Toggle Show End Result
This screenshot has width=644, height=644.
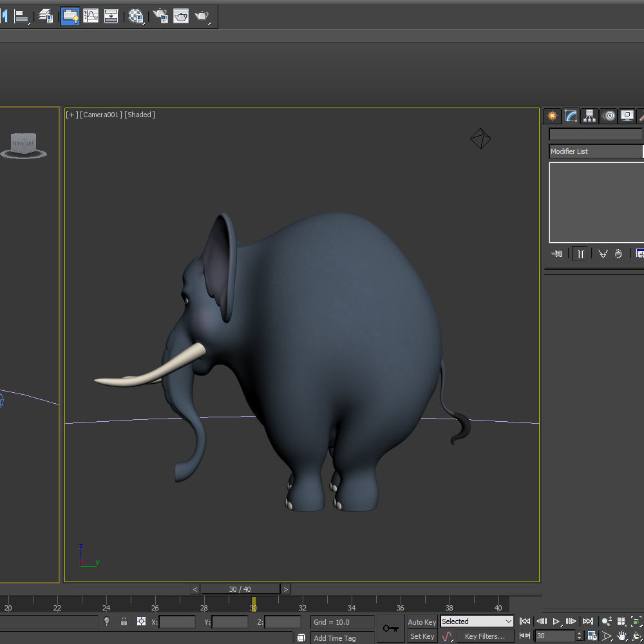580,254
